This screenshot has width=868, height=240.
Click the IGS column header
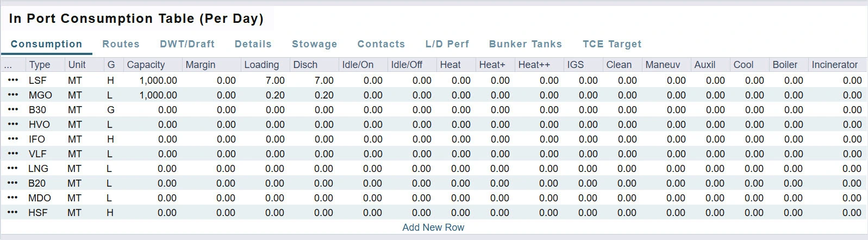tap(583, 65)
